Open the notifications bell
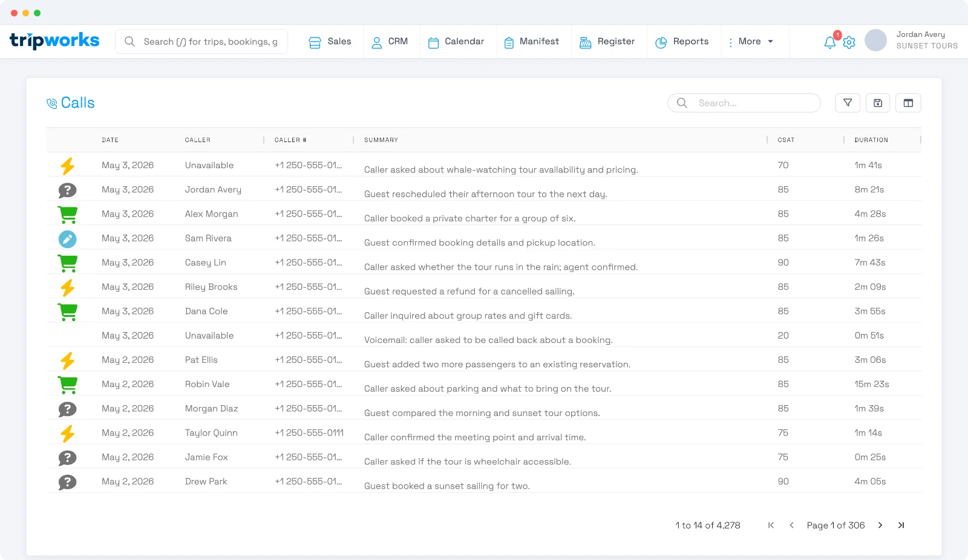The width and height of the screenshot is (968, 560). click(830, 42)
